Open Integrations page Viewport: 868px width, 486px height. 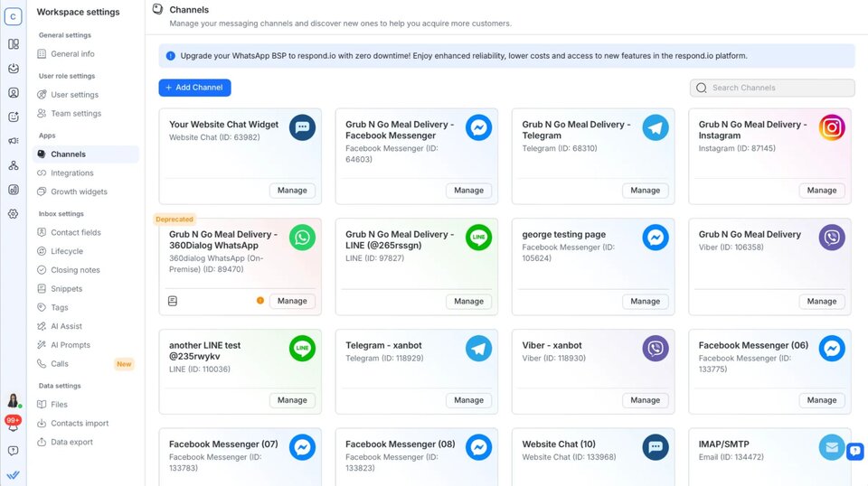[86, 173]
